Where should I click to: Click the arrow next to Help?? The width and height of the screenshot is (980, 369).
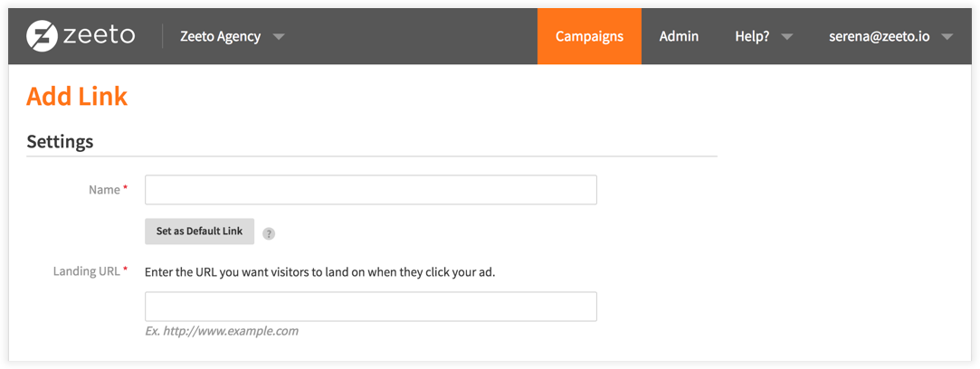point(787,37)
